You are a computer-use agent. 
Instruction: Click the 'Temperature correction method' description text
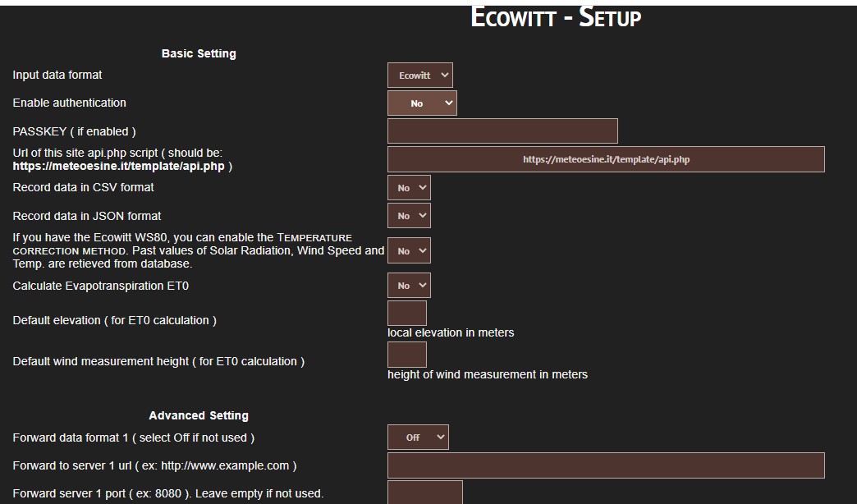pos(199,250)
